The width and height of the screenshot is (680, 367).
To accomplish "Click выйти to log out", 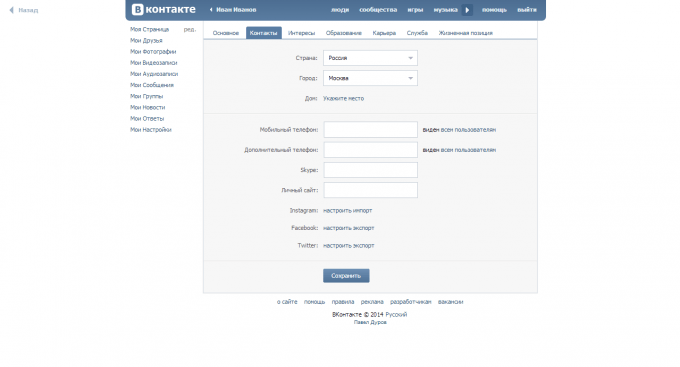I will pos(527,10).
